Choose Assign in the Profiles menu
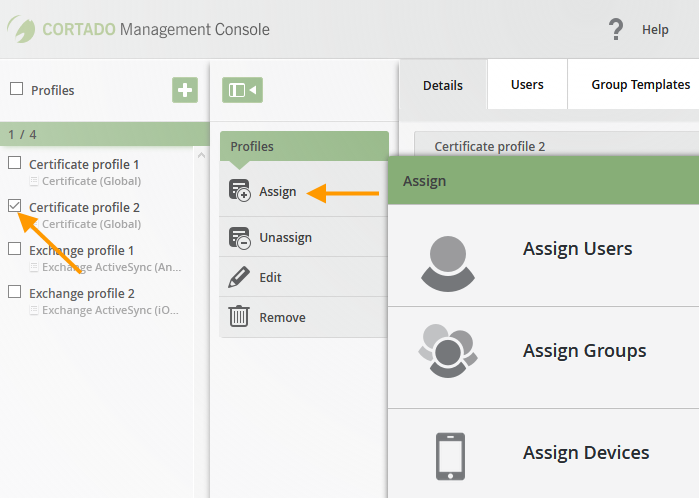The height and width of the screenshot is (498, 699). coord(304,192)
